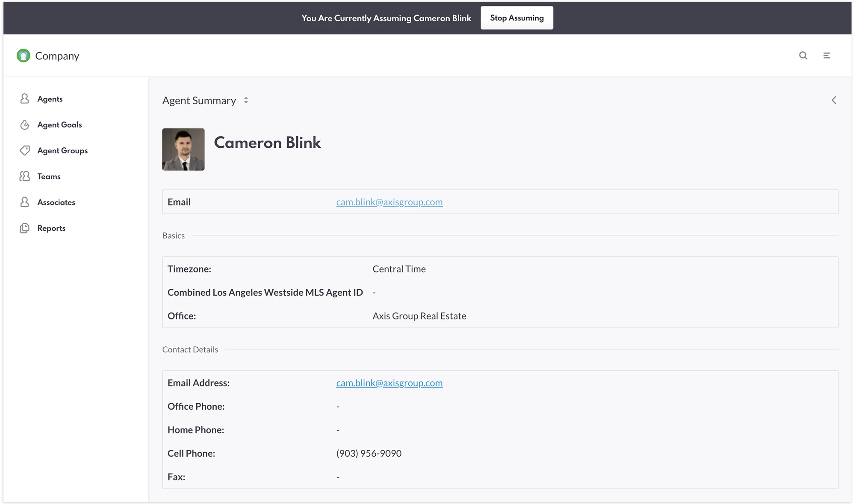
Task: Open the hamburger menu icon
Action: (827, 56)
